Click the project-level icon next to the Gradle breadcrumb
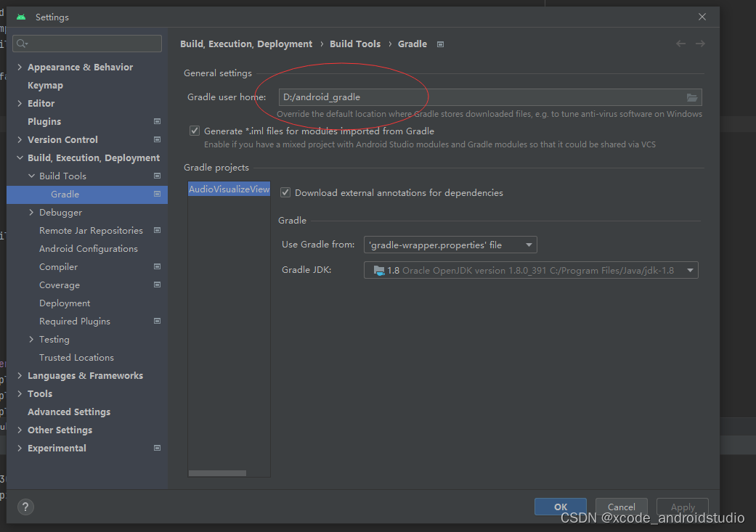The image size is (756, 532). point(440,44)
